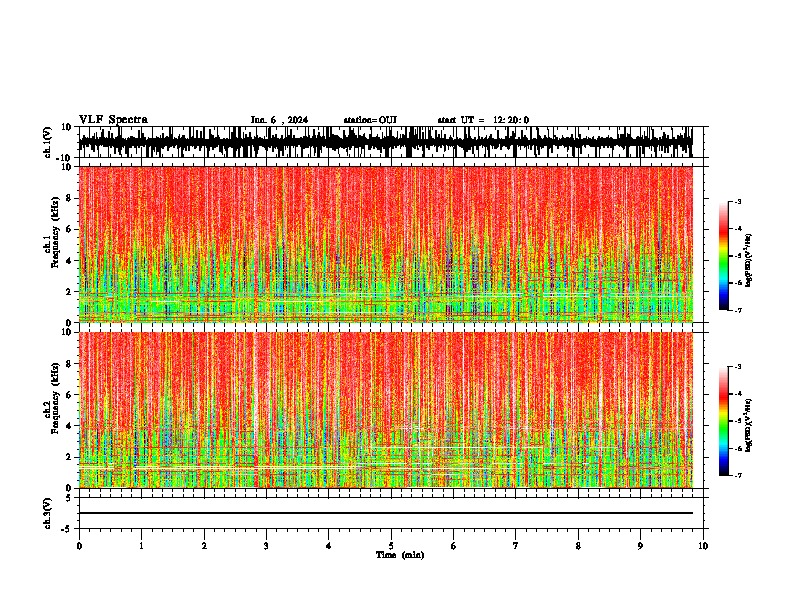
Task: Click the ch.2 spectrogram color scale bar
Action: [724, 421]
